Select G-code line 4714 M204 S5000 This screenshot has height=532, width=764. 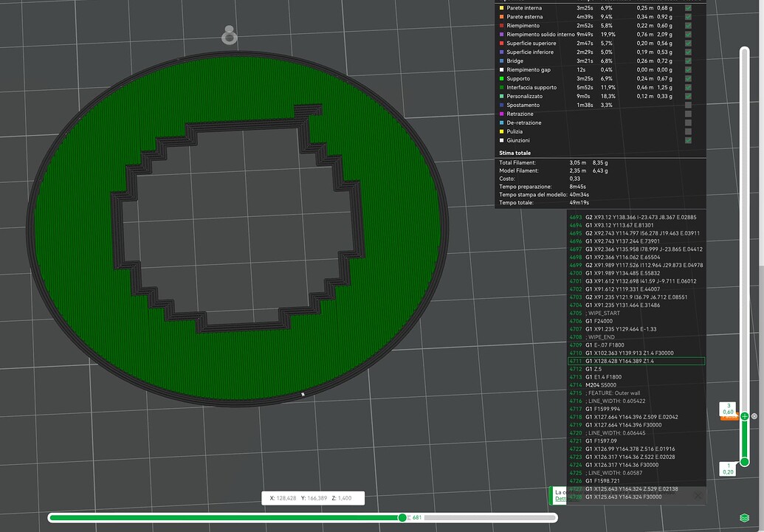[x=636, y=385]
